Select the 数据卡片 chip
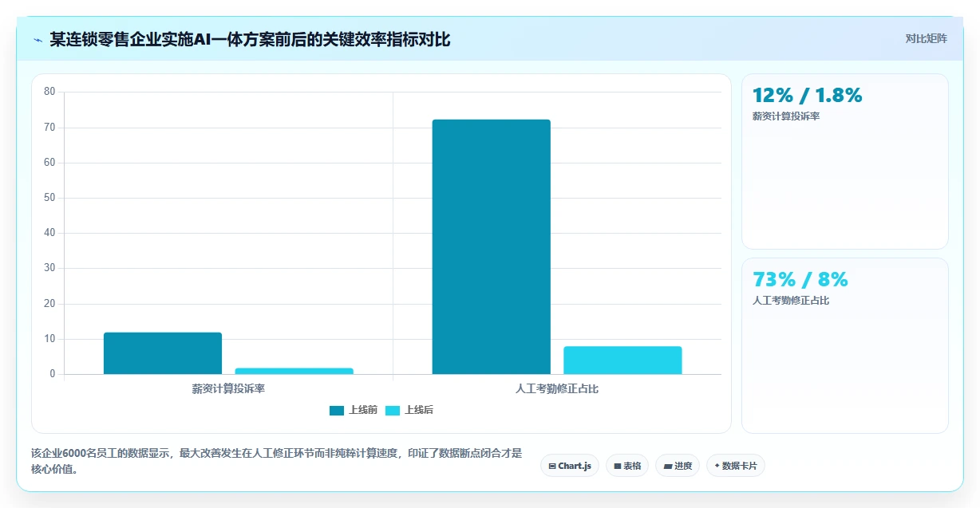 735,466
